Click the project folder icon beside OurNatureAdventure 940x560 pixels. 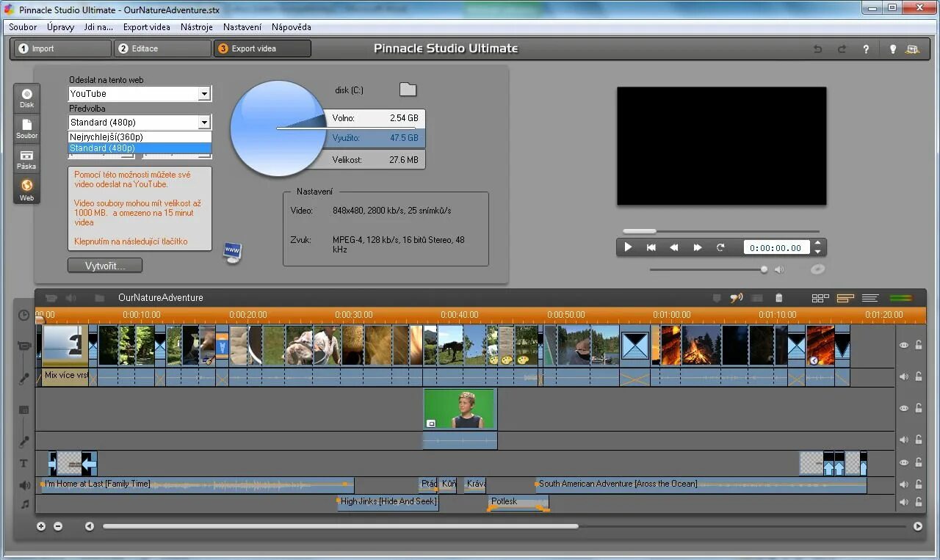(99, 298)
